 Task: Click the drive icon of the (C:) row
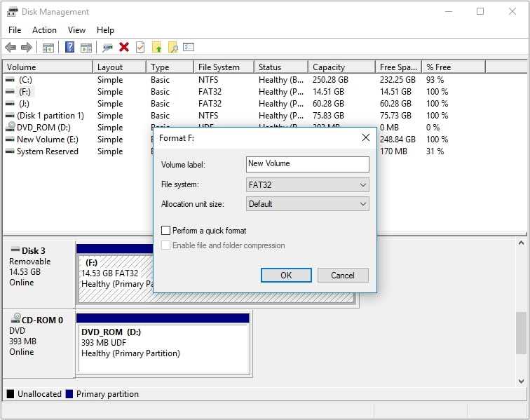coord(10,80)
